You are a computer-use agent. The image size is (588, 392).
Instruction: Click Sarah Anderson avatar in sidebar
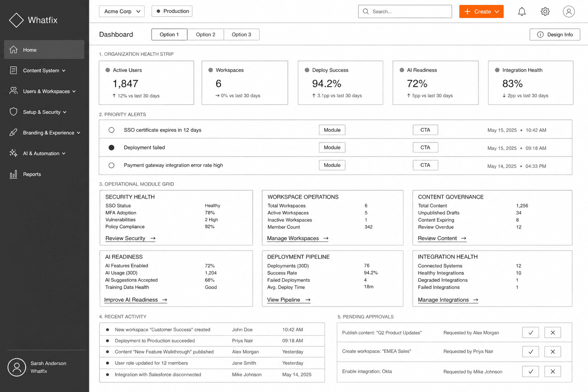[x=17, y=367]
